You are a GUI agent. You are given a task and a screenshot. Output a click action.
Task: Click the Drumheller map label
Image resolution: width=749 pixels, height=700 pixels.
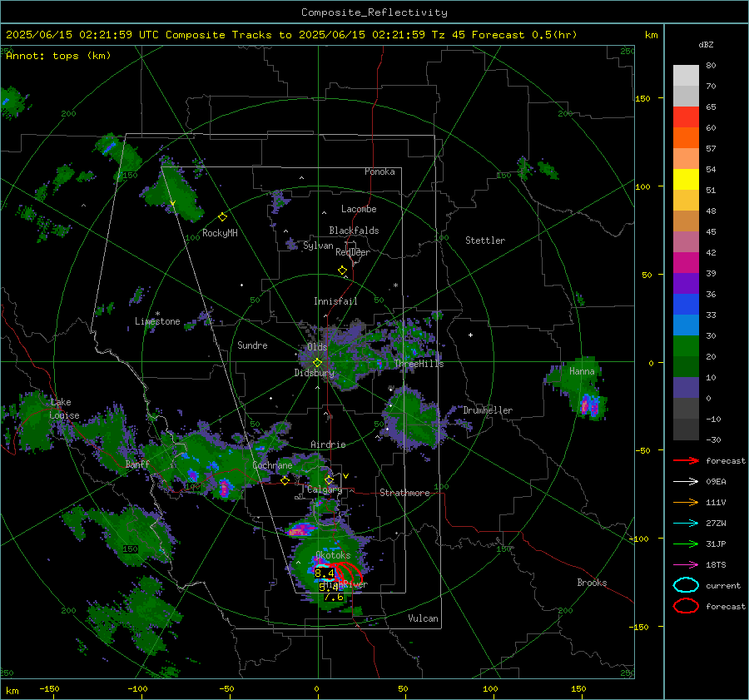(x=488, y=410)
